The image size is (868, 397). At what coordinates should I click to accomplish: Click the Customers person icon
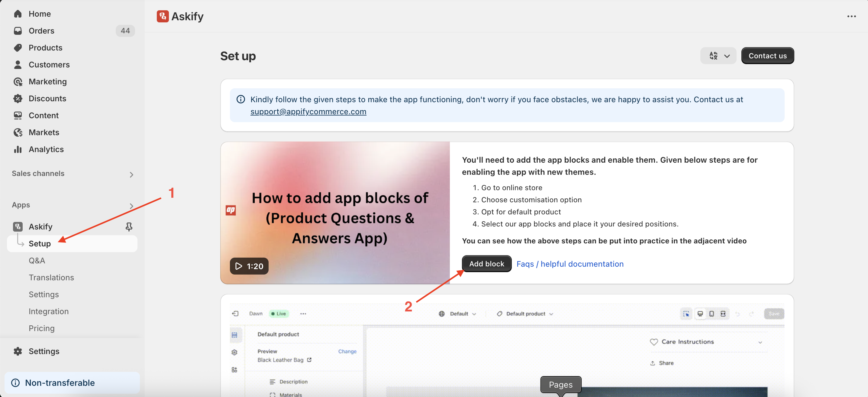pos(18,64)
